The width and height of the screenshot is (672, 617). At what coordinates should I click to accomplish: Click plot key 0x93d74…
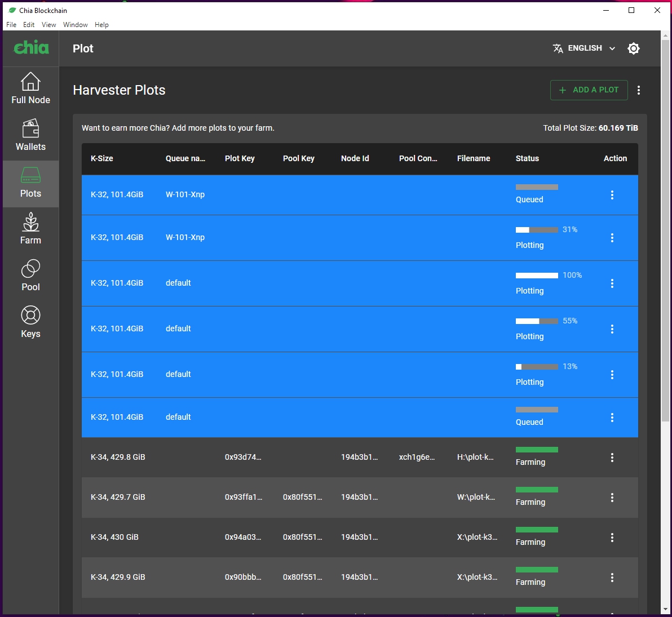243,457
